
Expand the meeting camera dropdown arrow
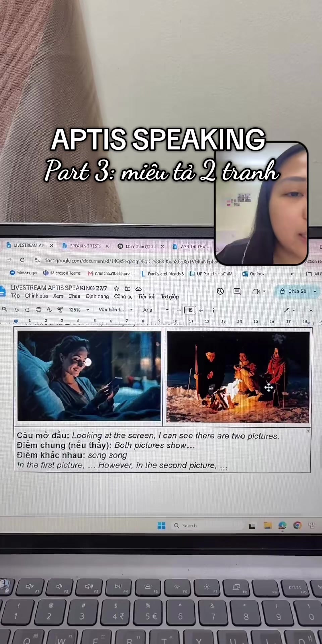[264, 291]
